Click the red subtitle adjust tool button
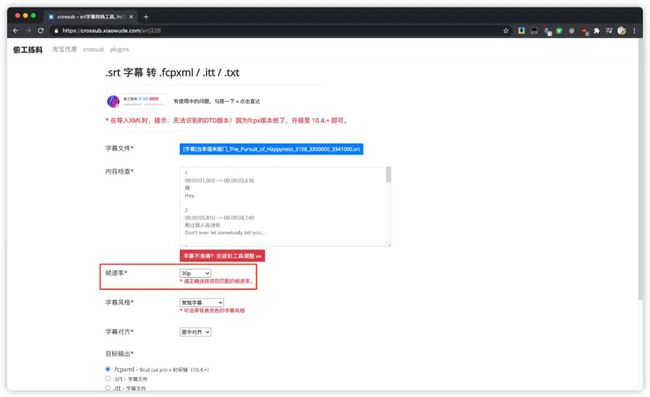 tap(222, 256)
